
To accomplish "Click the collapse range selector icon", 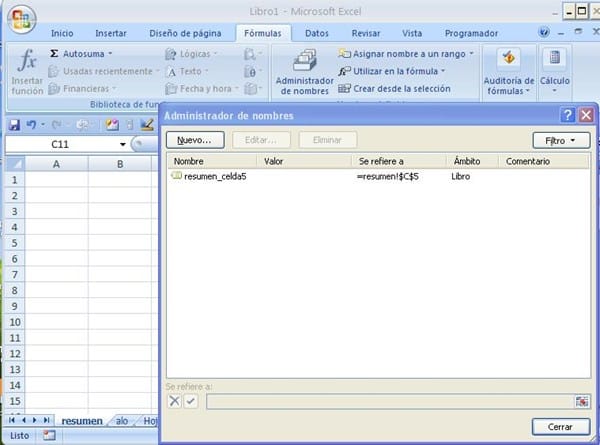I will click(582, 401).
